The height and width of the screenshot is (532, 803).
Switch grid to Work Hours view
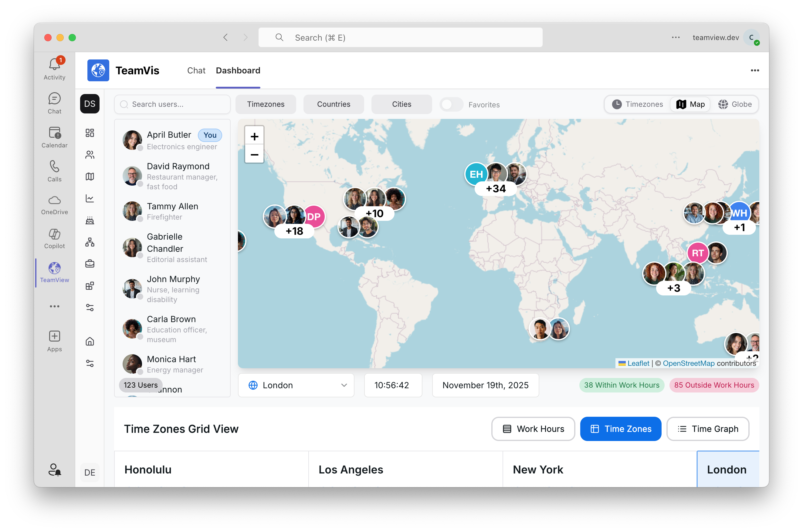[533, 429]
